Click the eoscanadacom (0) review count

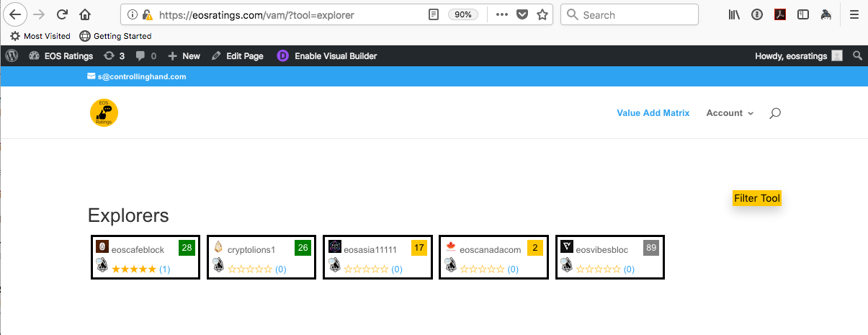(513, 269)
